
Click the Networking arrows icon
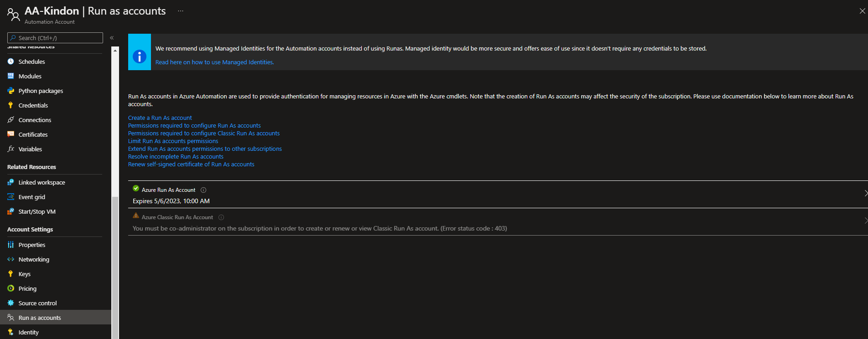coord(10,259)
